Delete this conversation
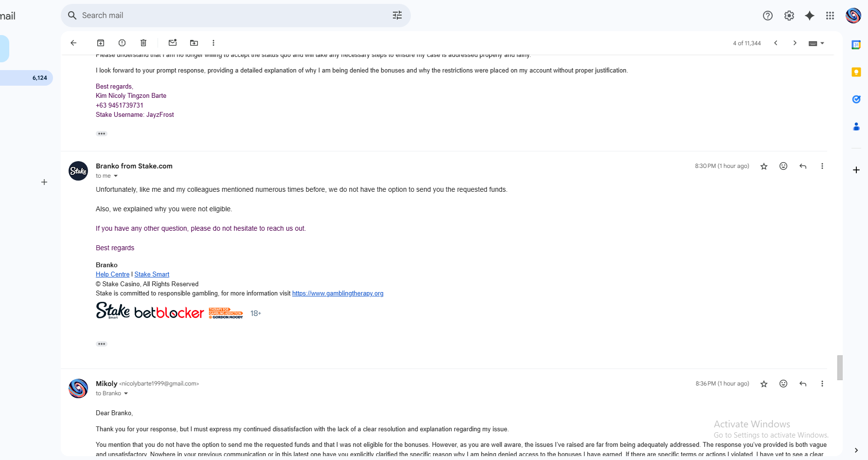The height and width of the screenshot is (460, 868). click(143, 43)
